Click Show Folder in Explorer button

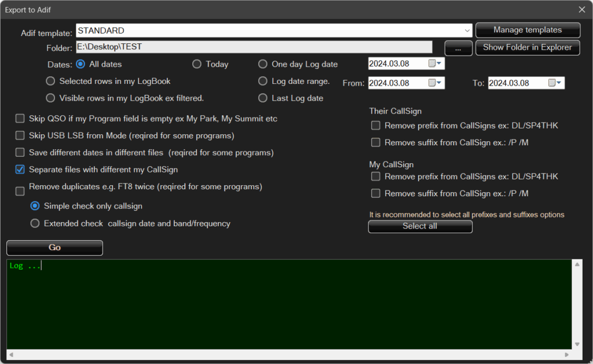tap(527, 47)
